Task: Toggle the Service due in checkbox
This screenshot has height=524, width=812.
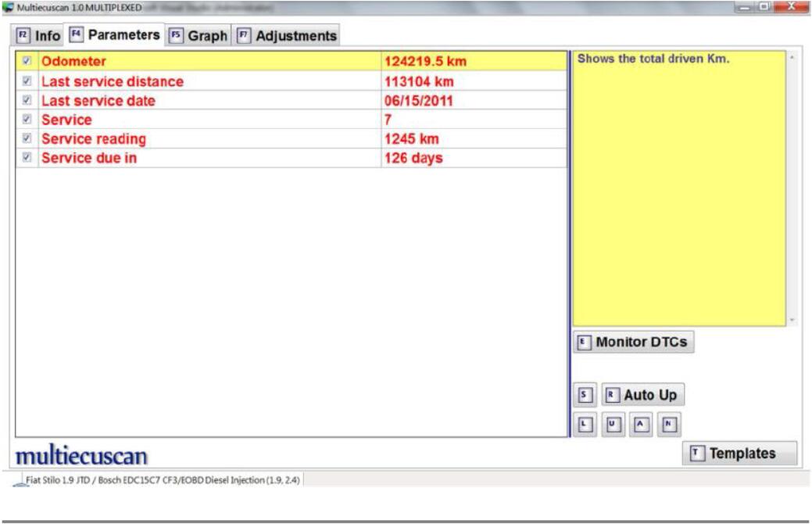Action: click(x=27, y=157)
